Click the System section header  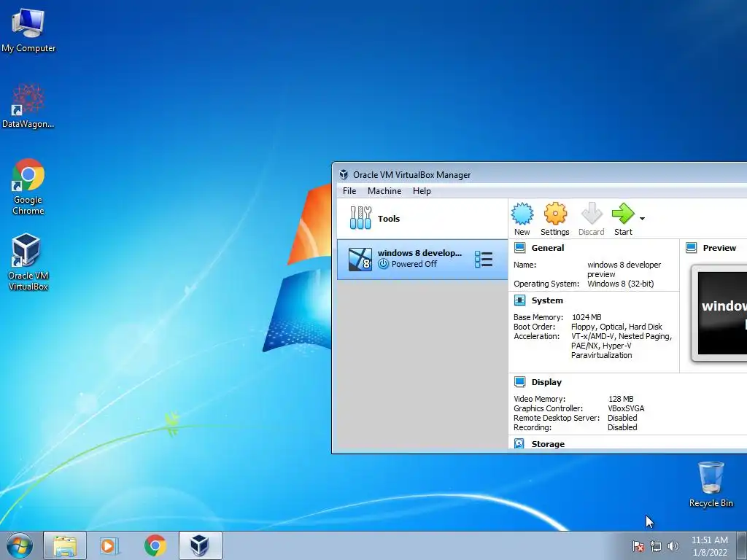pyautogui.click(x=547, y=300)
